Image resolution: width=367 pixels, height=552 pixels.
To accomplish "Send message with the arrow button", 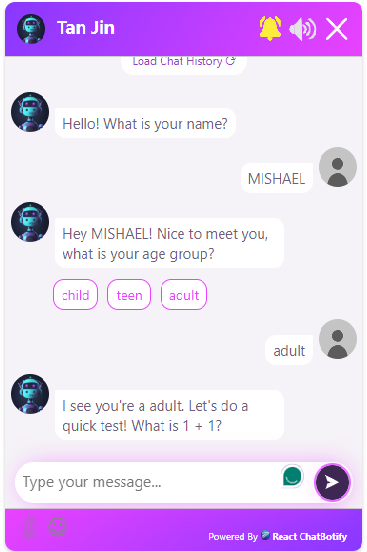I will [332, 482].
